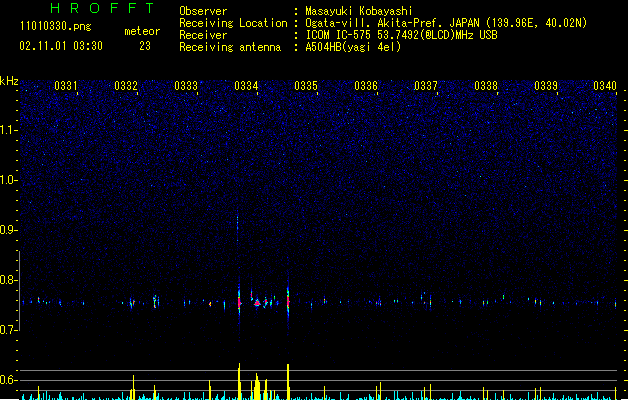Click the timestamp 02.11.01 03:30

(x=61, y=46)
